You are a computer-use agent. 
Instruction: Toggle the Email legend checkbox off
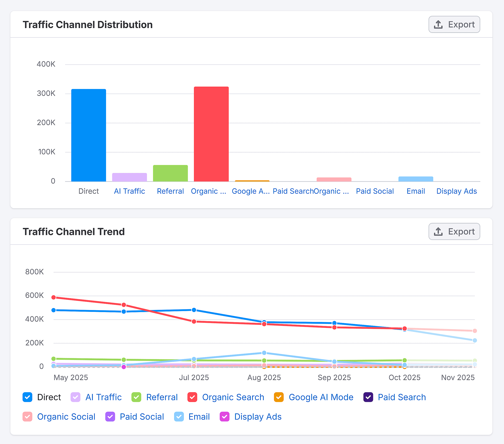(x=179, y=417)
